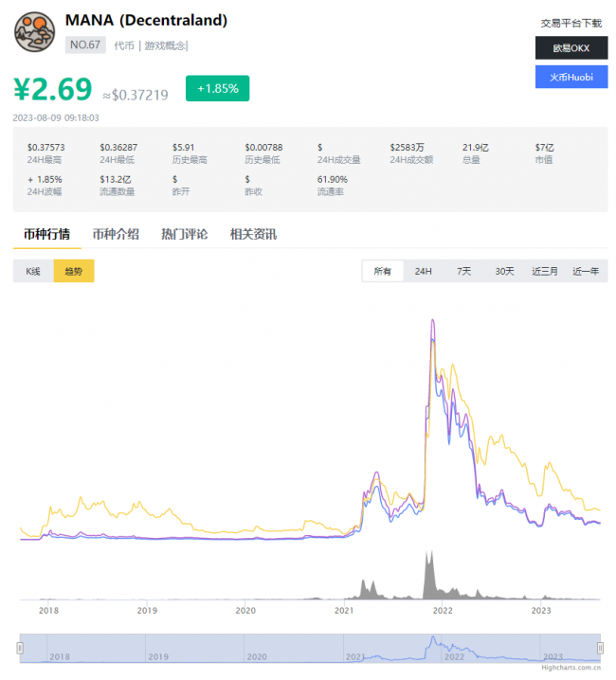Open the 代币 category link
Screen dimensions: 616x680
coord(124,45)
